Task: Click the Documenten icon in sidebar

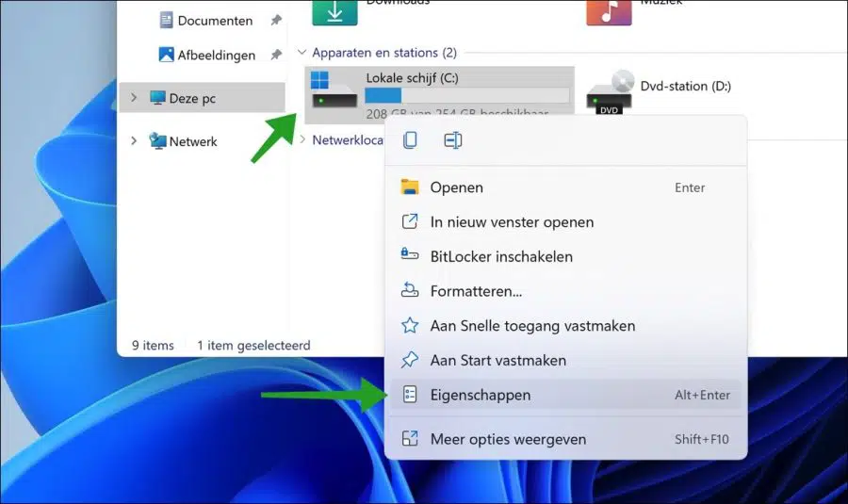Action: 166,21
